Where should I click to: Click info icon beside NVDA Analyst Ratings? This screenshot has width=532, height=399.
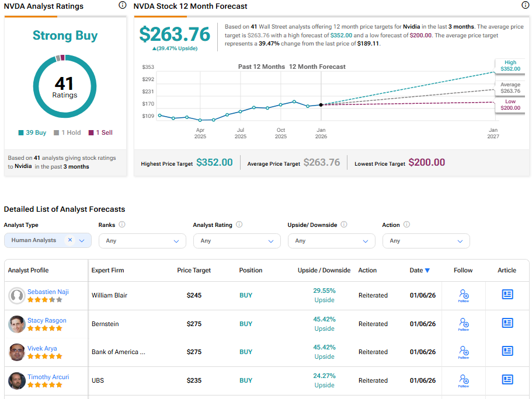122,5
